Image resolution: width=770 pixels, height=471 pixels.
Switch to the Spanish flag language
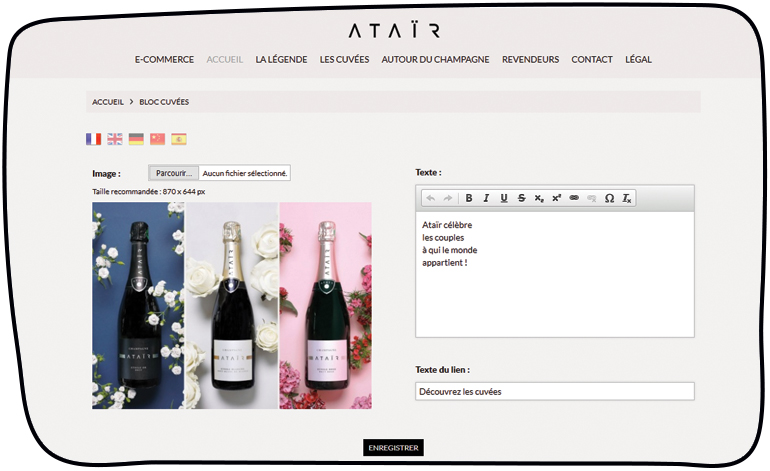click(179, 139)
